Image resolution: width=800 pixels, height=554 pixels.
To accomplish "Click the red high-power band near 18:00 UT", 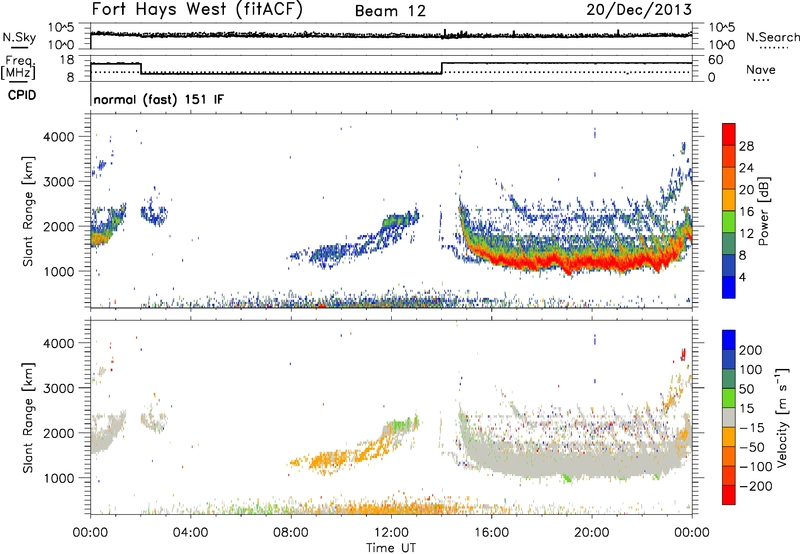I will coord(542,261).
